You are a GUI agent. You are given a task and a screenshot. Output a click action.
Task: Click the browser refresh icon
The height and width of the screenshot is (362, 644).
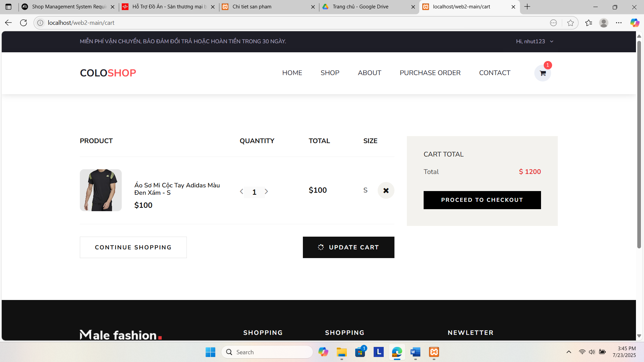[23, 23]
